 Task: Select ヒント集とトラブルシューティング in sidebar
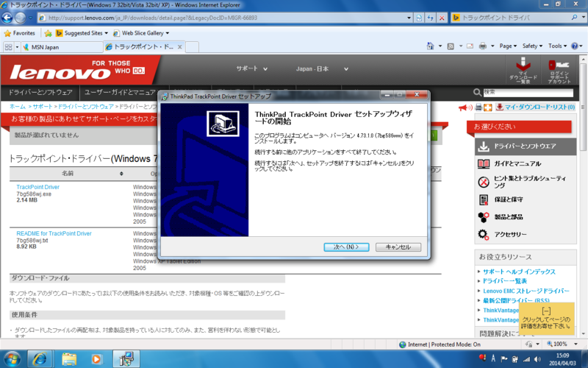[526, 182]
